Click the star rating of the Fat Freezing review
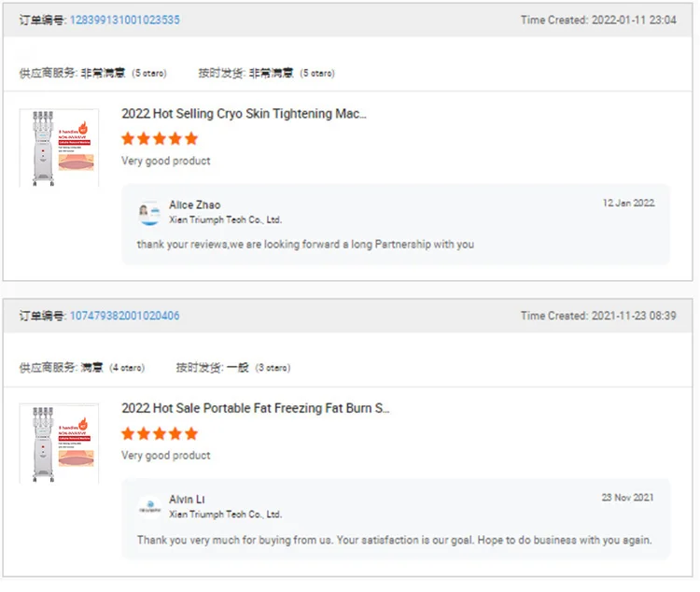700x592 pixels. [x=160, y=433]
